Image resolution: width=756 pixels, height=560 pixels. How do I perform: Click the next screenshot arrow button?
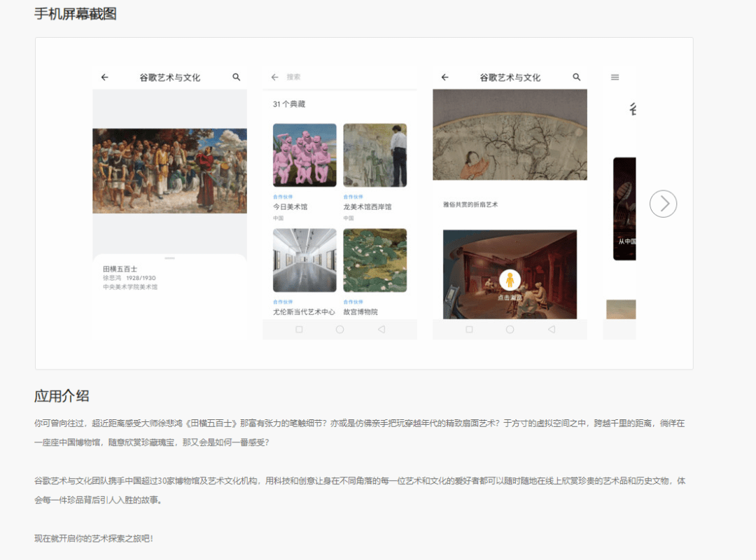coord(663,204)
